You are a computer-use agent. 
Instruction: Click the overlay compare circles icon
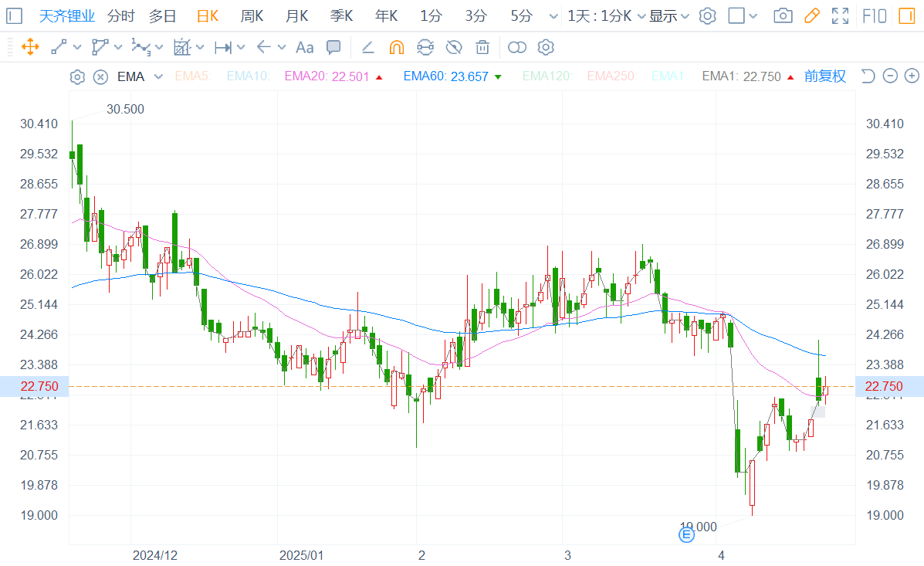(x=516, y=47)
